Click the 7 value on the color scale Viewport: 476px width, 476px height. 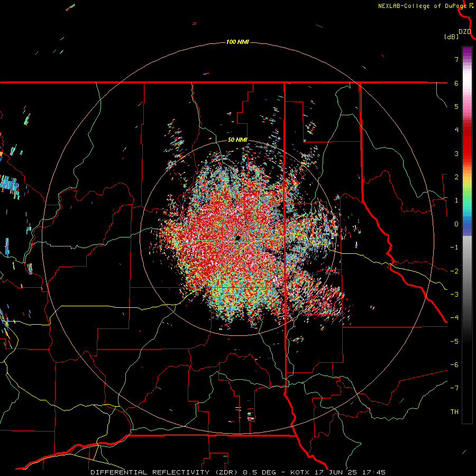(x=456, y=59)
